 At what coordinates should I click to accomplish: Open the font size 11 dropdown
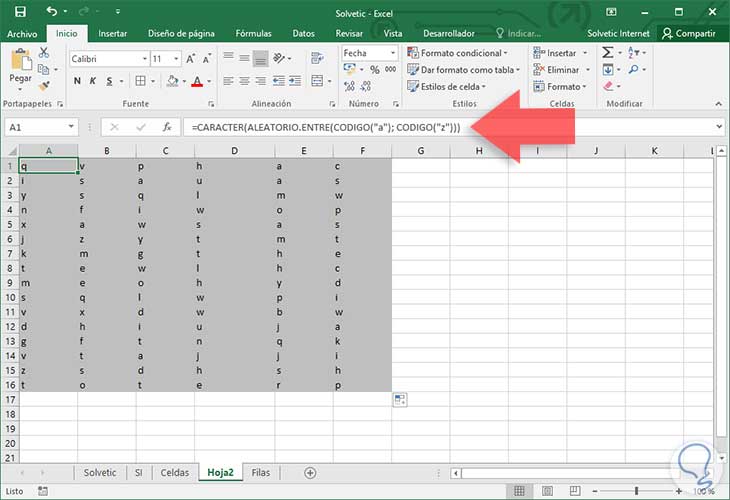coord(176,59)
